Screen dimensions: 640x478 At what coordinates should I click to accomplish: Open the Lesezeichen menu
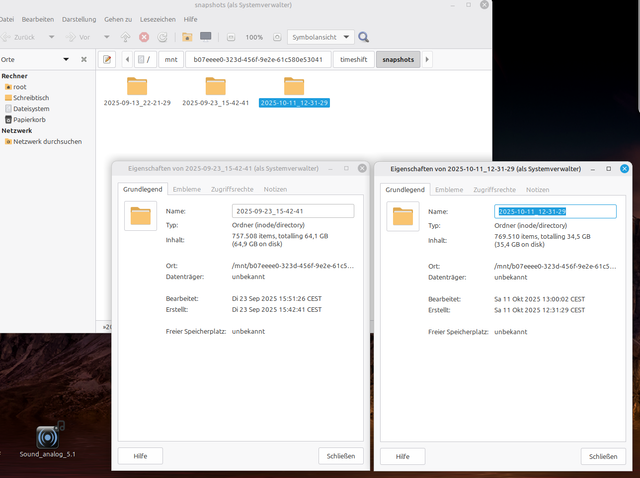[x=158, y=19]
